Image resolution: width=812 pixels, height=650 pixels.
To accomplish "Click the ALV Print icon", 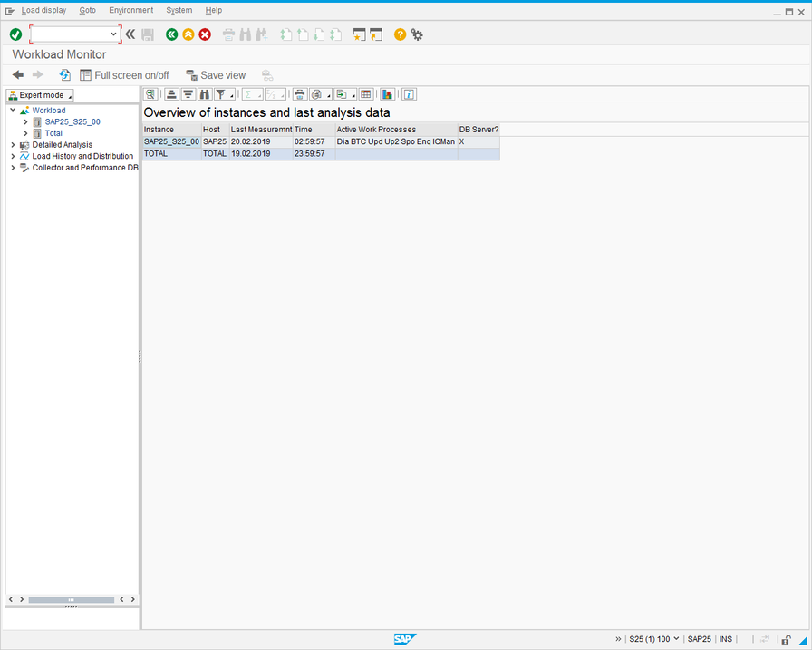I will (299, 94).
